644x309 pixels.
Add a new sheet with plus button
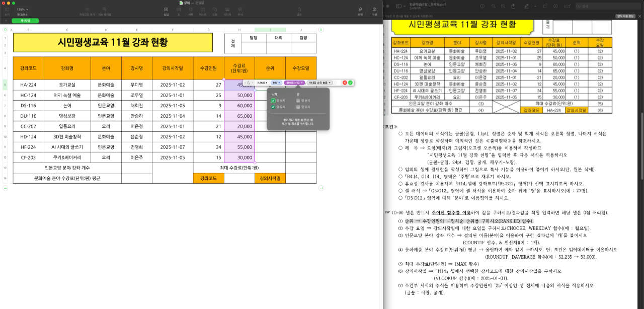[7, 21]
